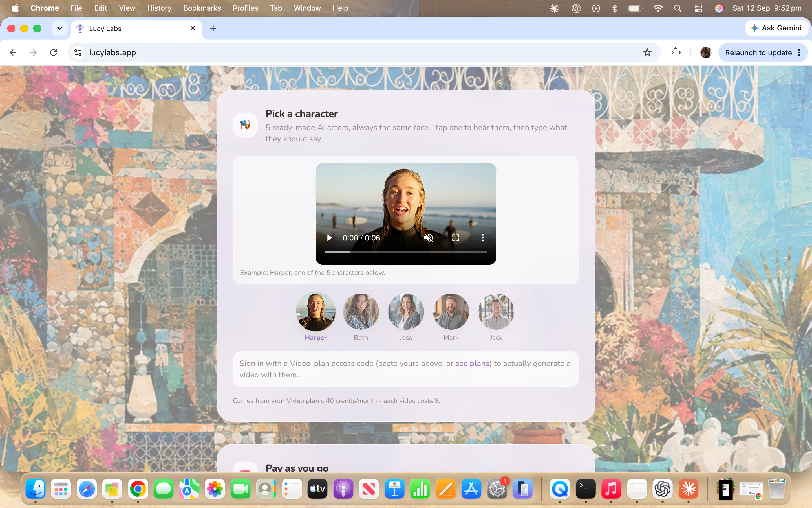
Task: Open Messages from the dock
Action: click(164, 489)
